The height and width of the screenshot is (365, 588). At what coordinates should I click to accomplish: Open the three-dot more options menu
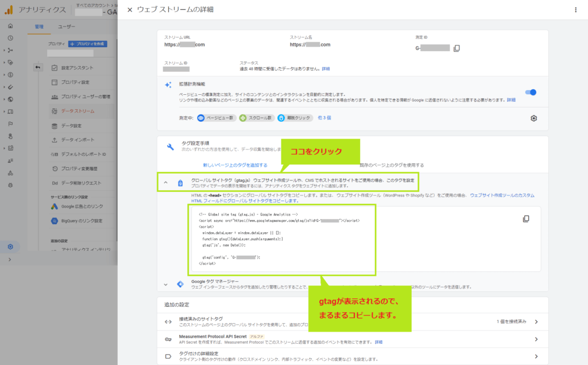(x=575, y=10)
